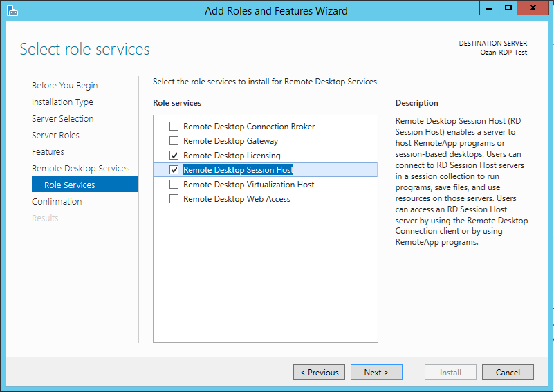Click the Previous button
554x392 pixels.
(x=320, y=373)
